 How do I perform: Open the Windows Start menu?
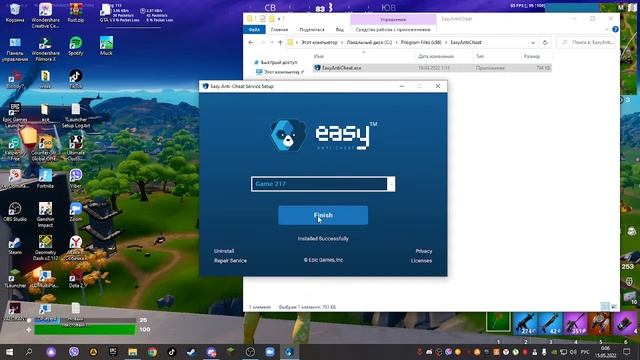point(9,352)
